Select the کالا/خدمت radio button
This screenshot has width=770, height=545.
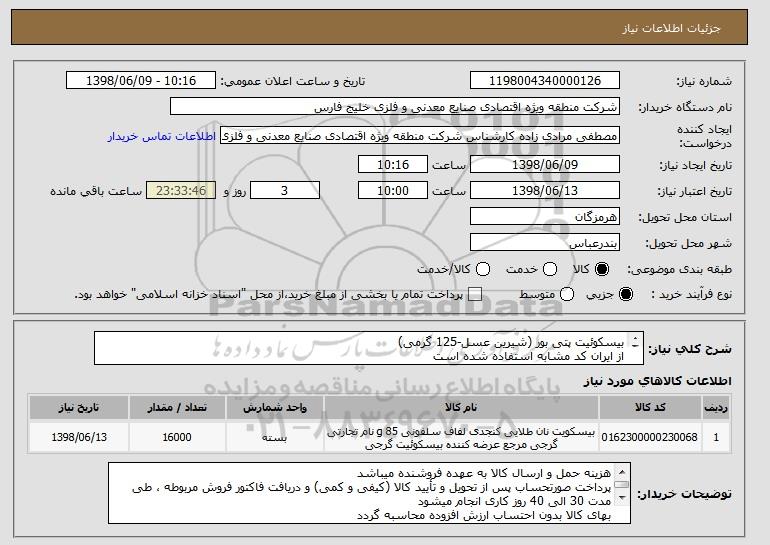coord(483,269)
